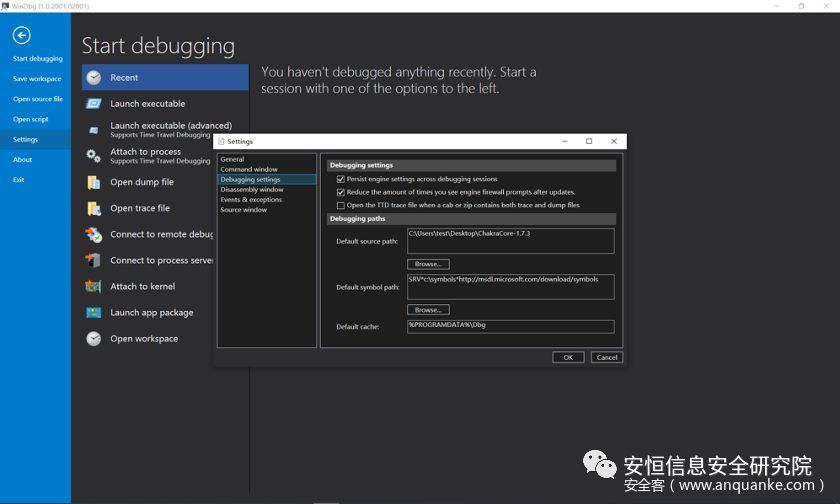Click the Open dump file icon
Screen dimensions: 840x504
coord(94,182)
